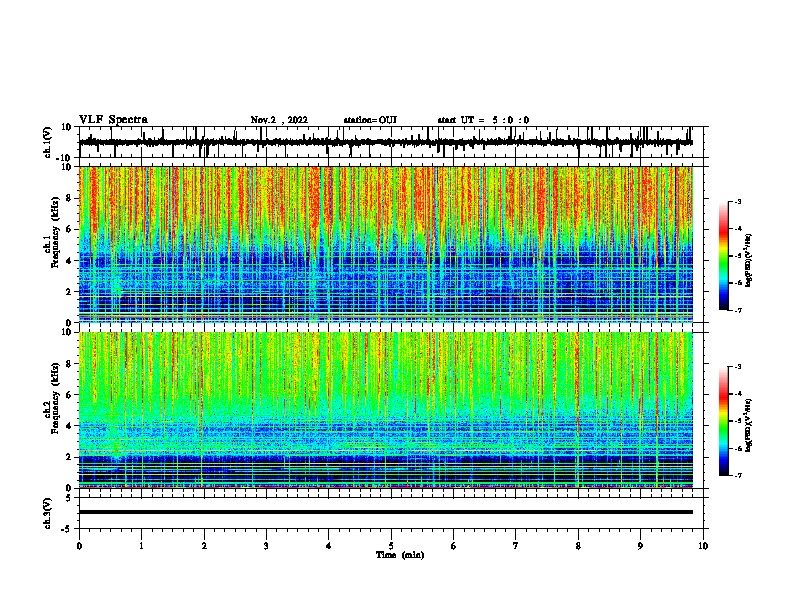
Task: Select the "ch.3(V)" axis label
Action: pos(47,513)
